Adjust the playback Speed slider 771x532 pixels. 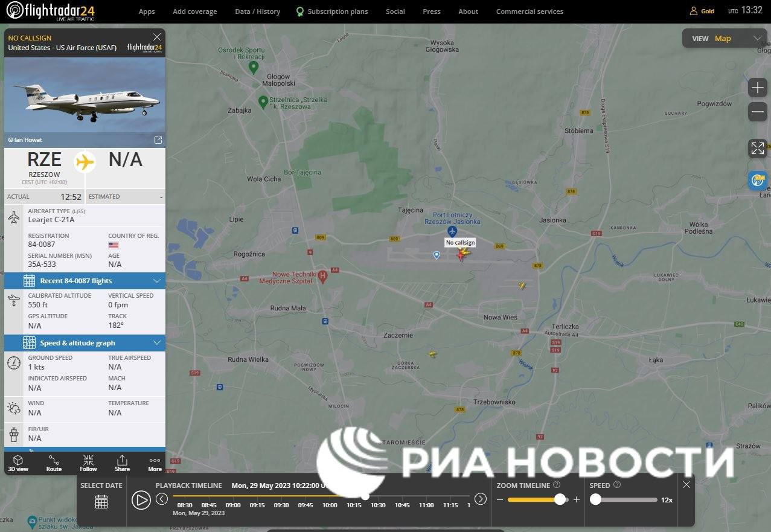[x=596, y=499]
